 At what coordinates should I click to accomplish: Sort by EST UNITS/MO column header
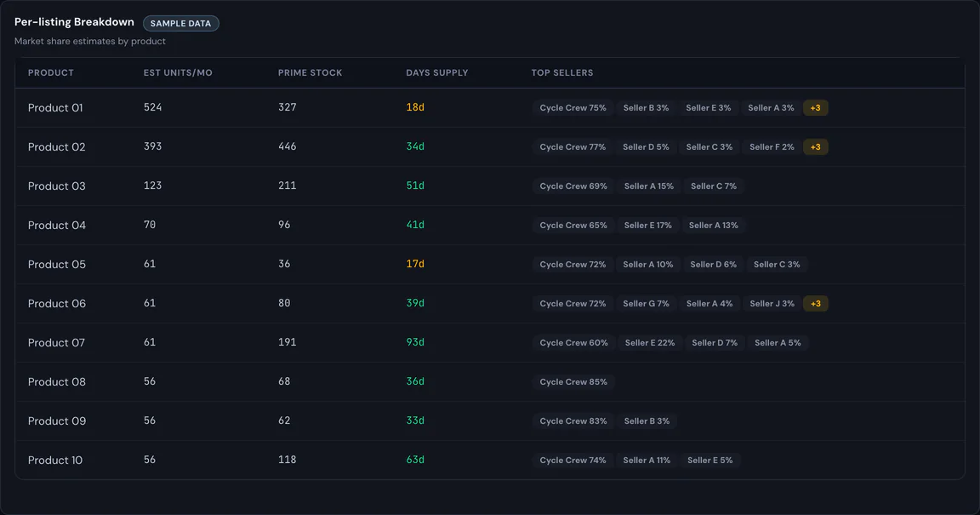pyautogui.click(x=178, y=72)
